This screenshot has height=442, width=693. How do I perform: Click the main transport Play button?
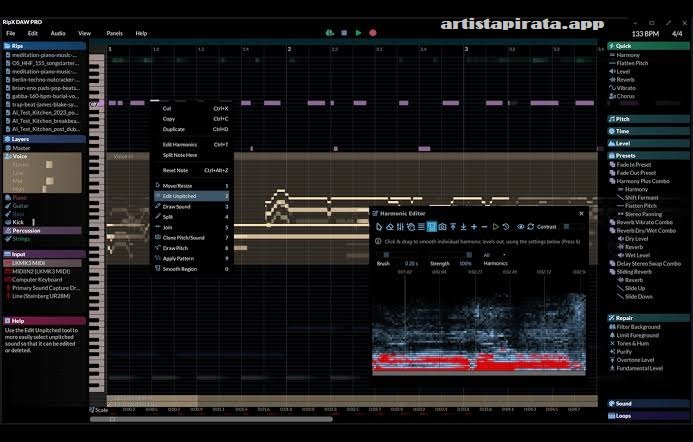coord(358,33)
